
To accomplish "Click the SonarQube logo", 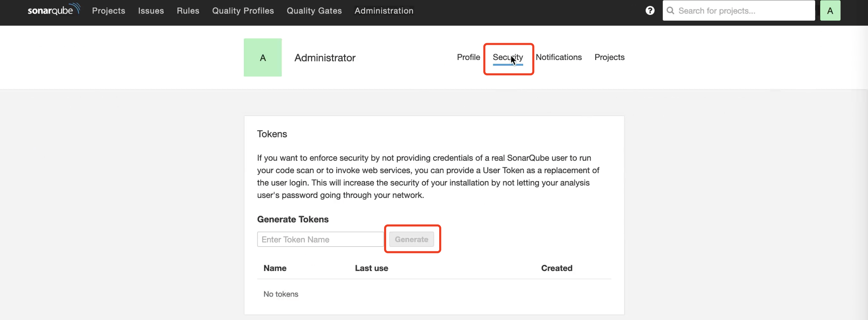I will [53, 9].
